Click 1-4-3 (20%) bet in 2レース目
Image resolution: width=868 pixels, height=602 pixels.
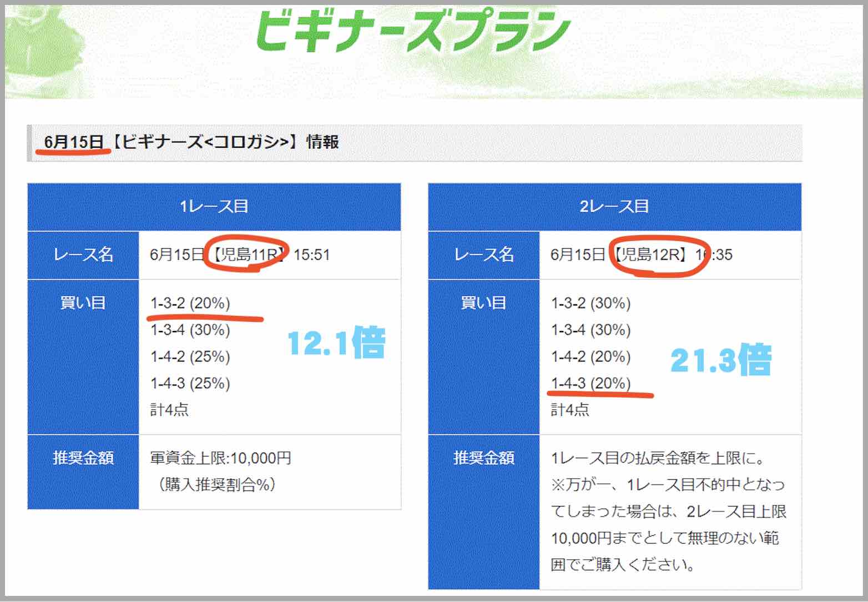[591, 383]
